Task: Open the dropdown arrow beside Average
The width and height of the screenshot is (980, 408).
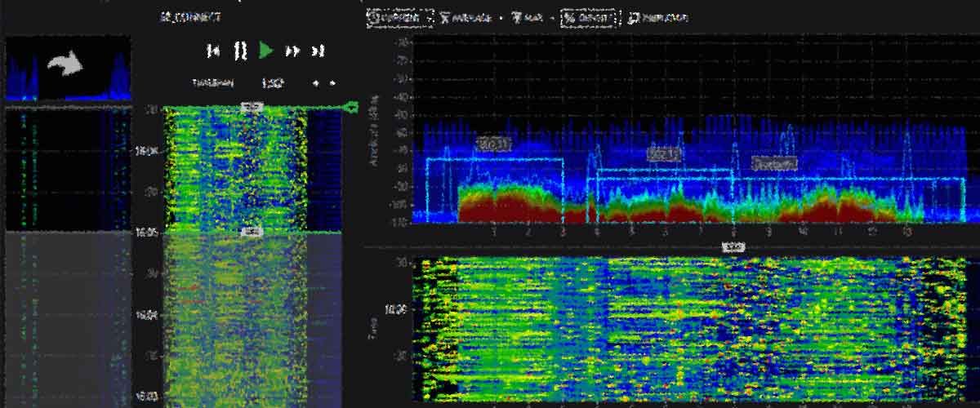Action: click(x=500, y=16)
